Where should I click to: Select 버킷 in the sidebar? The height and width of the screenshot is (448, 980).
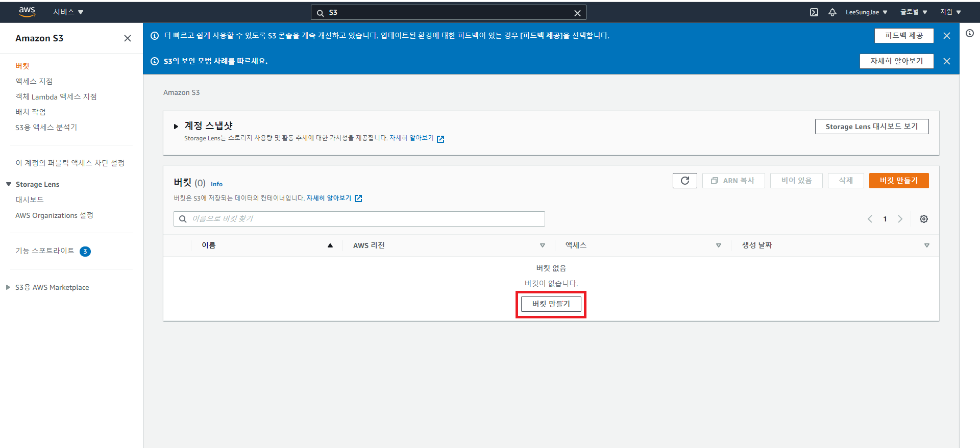pyautogui.click(x=22, y=66)
